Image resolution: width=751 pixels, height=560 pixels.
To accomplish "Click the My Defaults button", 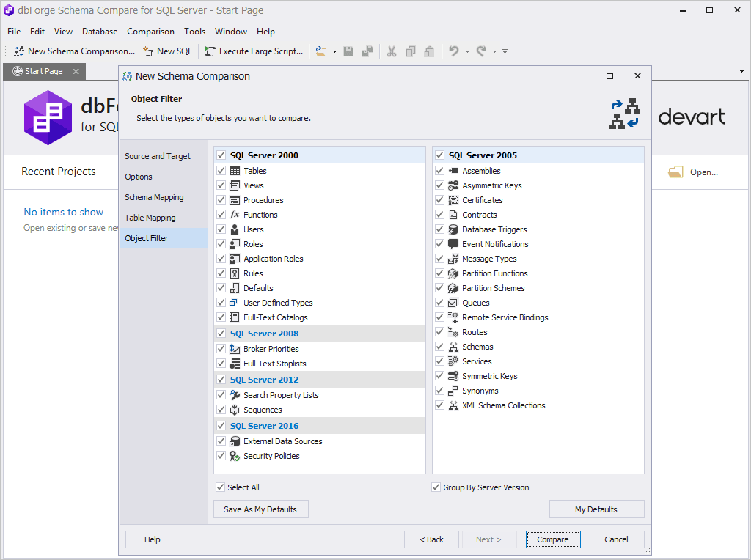I will [x=596, y=509].
